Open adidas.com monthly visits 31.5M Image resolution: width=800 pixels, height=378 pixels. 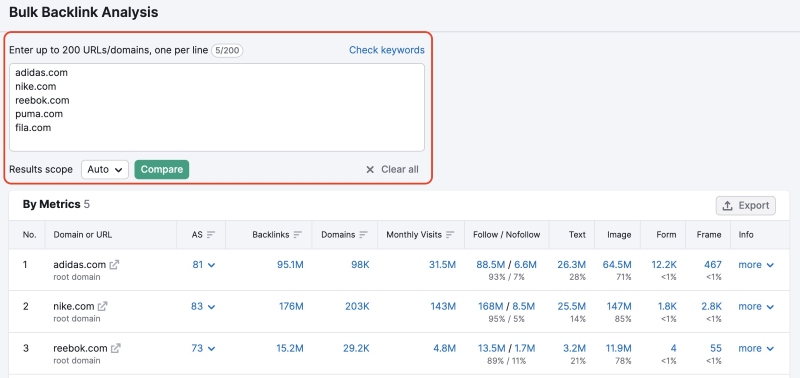[443, 265]
